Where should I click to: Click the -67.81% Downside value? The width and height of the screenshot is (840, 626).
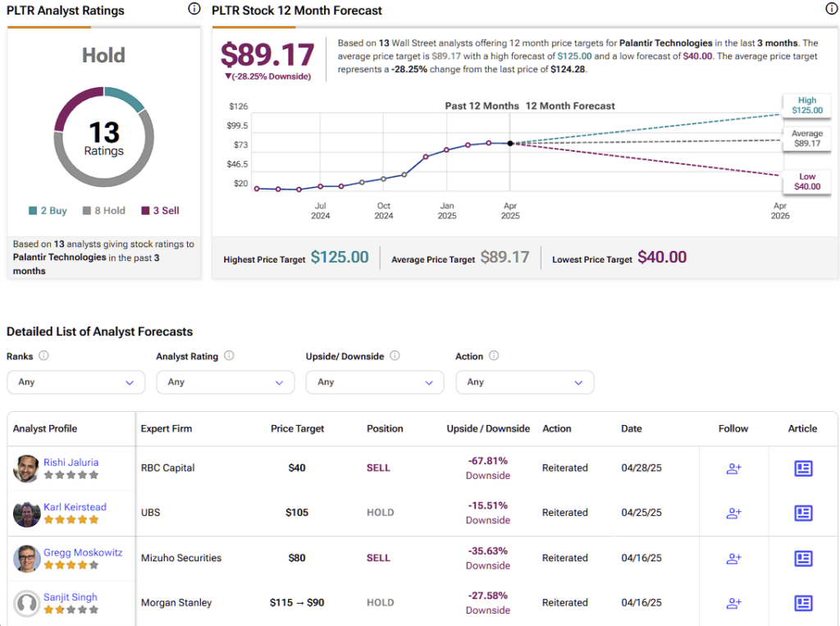[x=488, y=468]
